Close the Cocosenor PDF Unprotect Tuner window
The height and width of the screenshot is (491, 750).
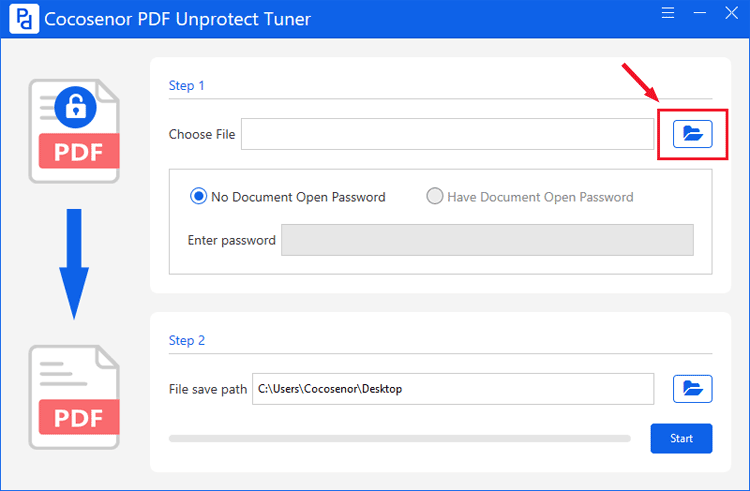pos(731,13)
